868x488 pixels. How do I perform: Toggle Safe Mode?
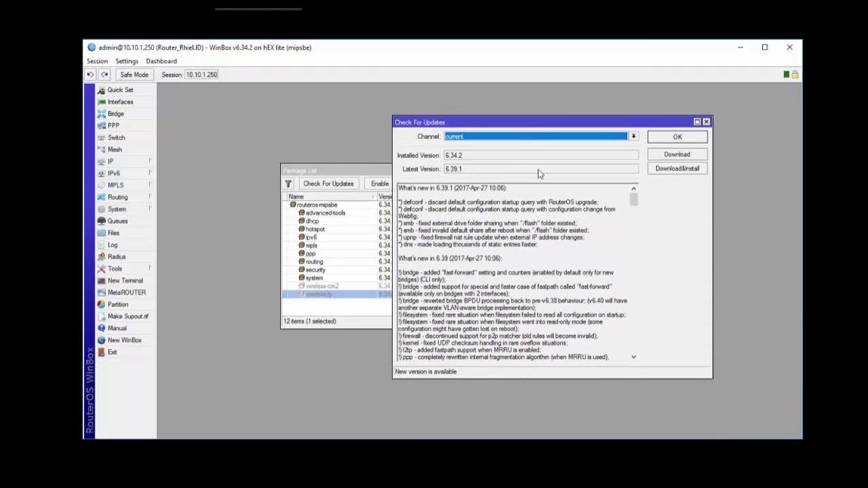[x=134, y=75]
